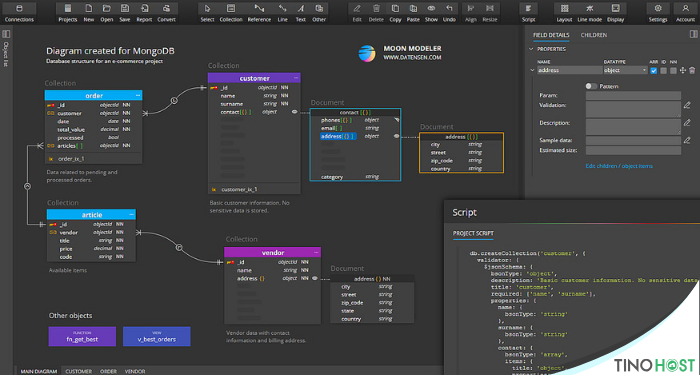Switch to the VENDOR diagram tab
The width and height of the screenshot is (700, 375).
[135, 371]
